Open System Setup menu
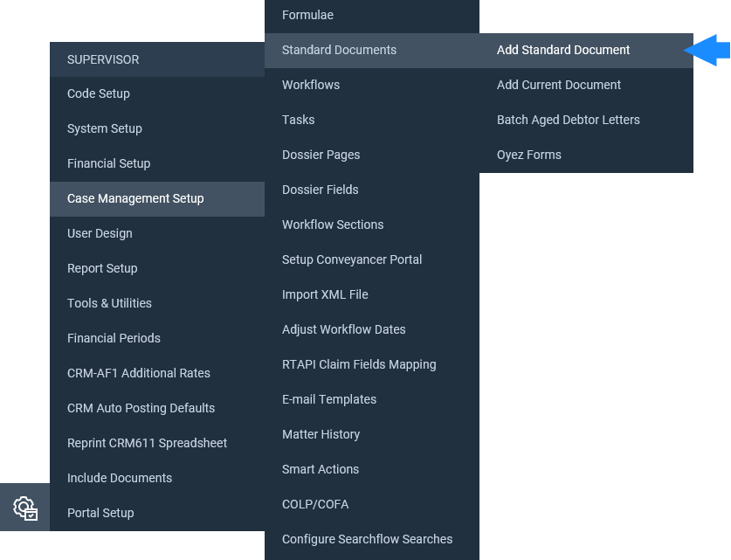This screenshot has width=731, height=560. point(157,128)
